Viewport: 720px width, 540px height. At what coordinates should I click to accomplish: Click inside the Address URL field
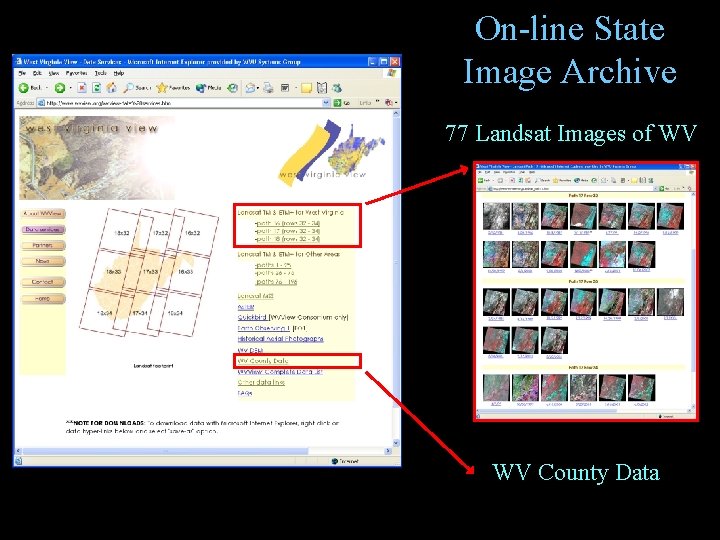point(184,103)
